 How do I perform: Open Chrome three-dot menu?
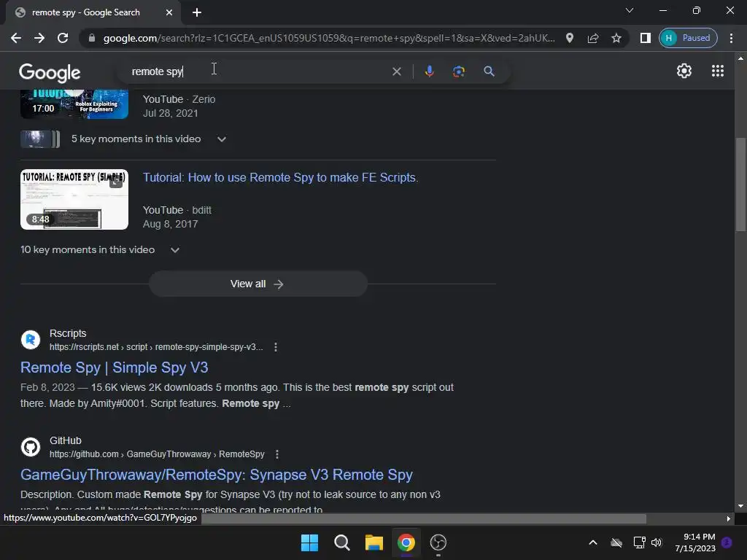pyautogui.click(x=731, y=38)
